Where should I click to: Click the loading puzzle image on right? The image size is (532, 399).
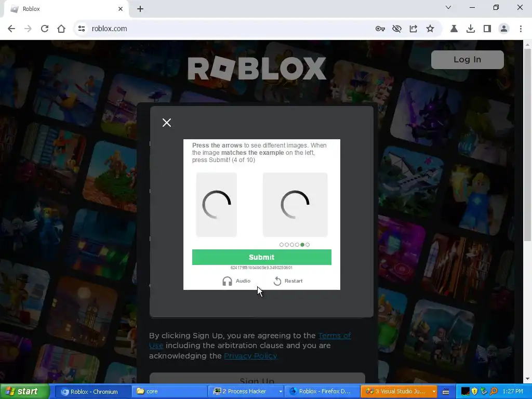(x=295, y=205)
